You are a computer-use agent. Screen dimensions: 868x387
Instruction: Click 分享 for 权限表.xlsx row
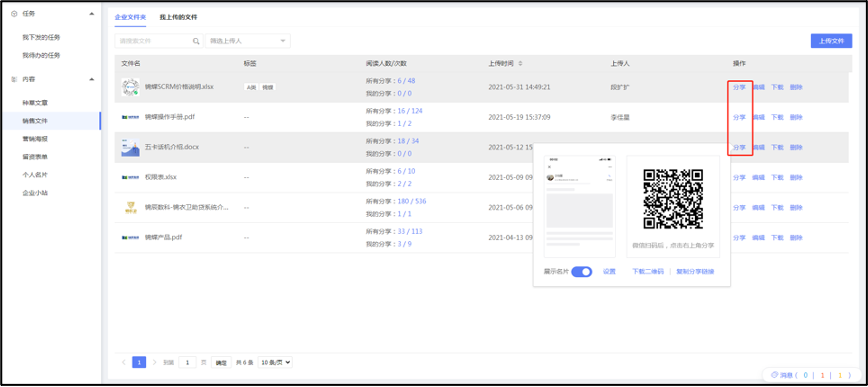point(739,178)
